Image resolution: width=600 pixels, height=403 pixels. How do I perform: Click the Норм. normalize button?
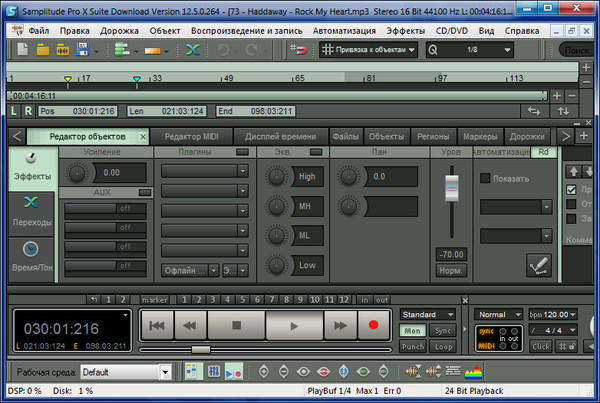tap(450, 270)
